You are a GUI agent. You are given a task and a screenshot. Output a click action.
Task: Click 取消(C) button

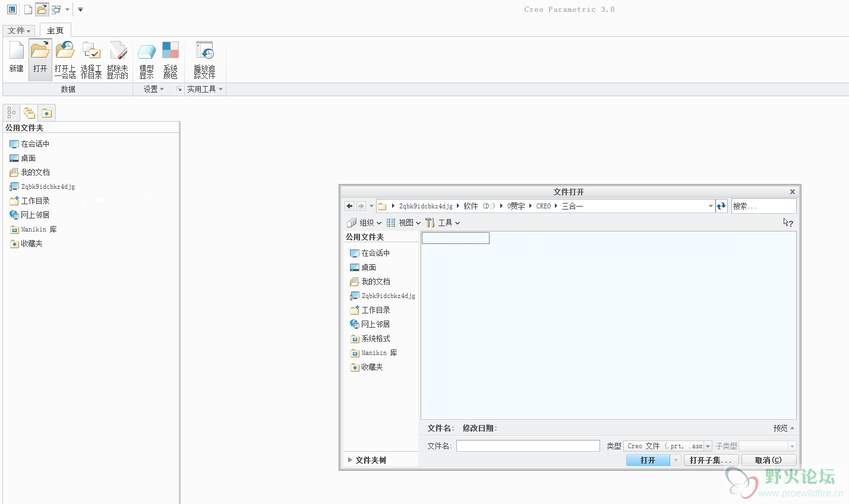(769, 460)
